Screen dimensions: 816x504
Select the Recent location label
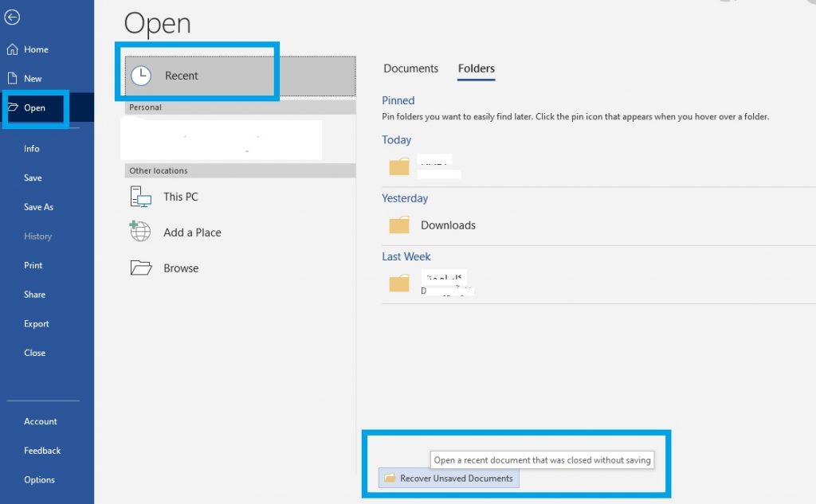tap(181, 76)
